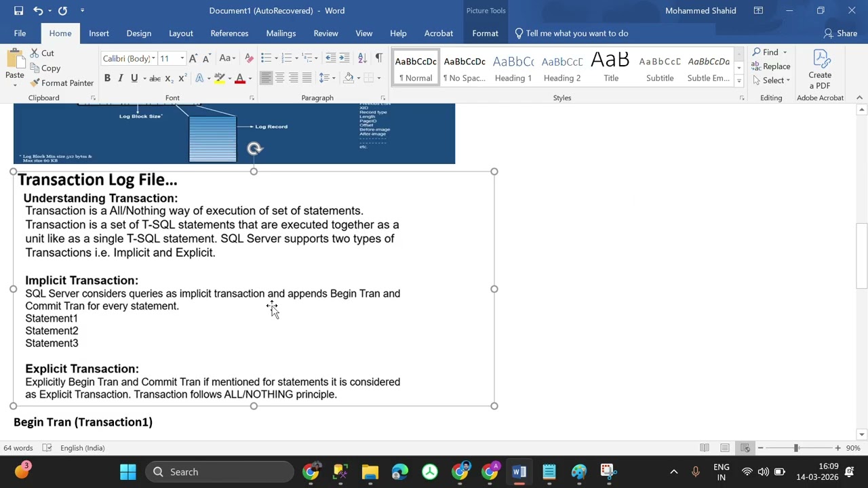868x488 pixels.
Task: Open Ribbon Display Options icon
Action: (758, 10)
